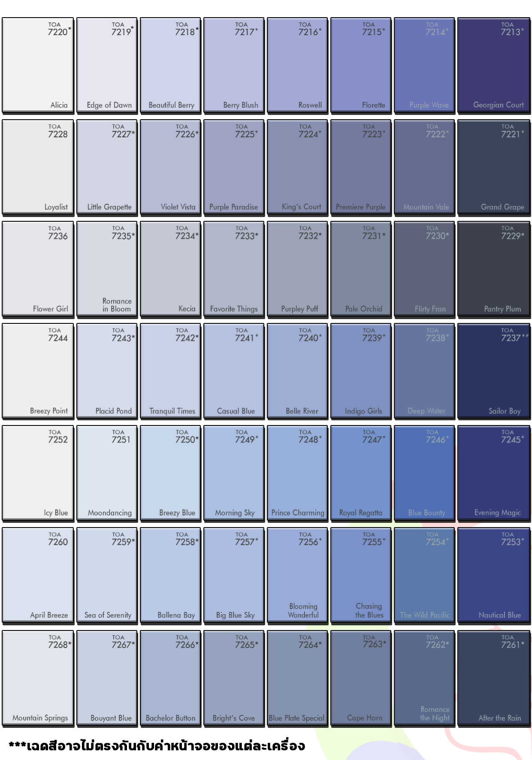Screen dimensions: 532x760
Task: Click the Blue Plate Special swatch
Action: pos(297,678)
